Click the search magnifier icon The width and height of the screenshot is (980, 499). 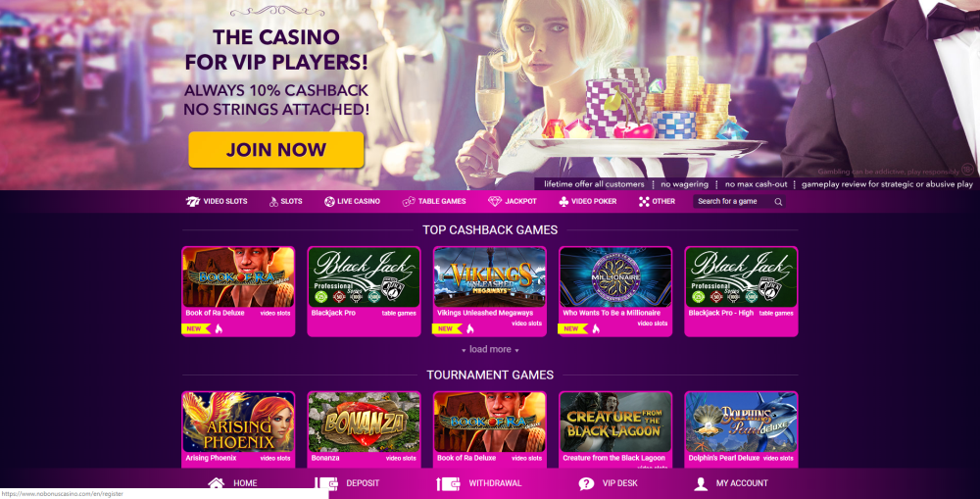tap(778, 202)
